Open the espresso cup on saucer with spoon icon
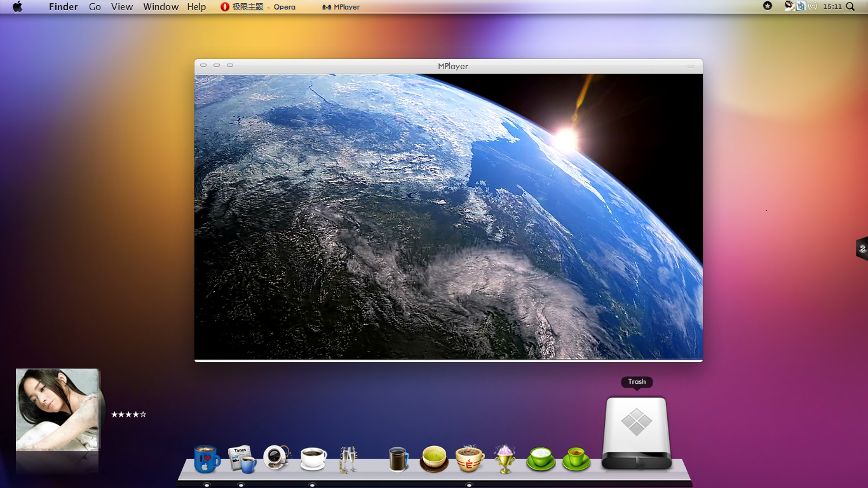The width and height of the screenshot is (868, 488). (276, 457)
